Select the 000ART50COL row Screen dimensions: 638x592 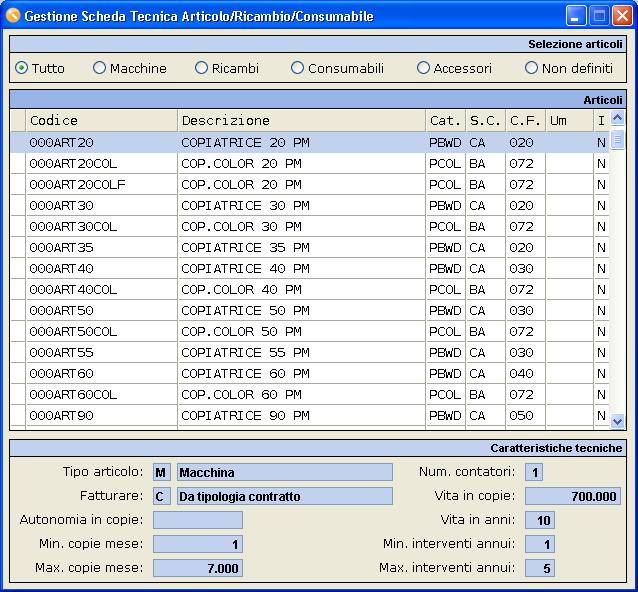(x=310, y=332)
